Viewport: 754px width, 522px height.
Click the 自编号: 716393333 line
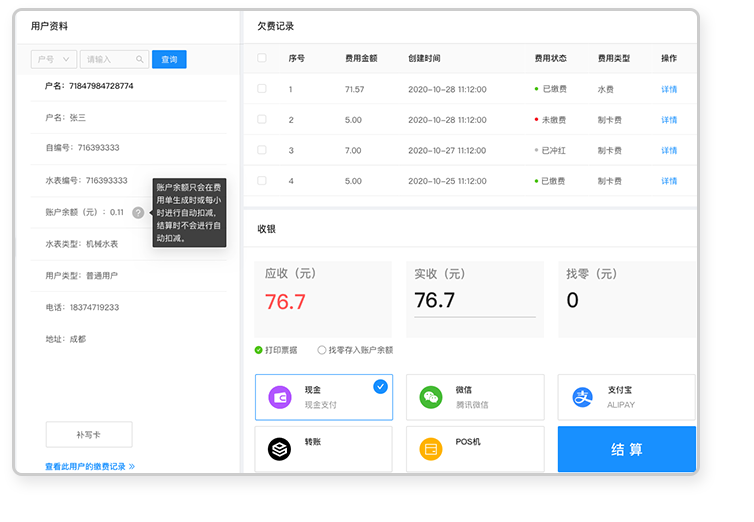[x=82, y=148]
